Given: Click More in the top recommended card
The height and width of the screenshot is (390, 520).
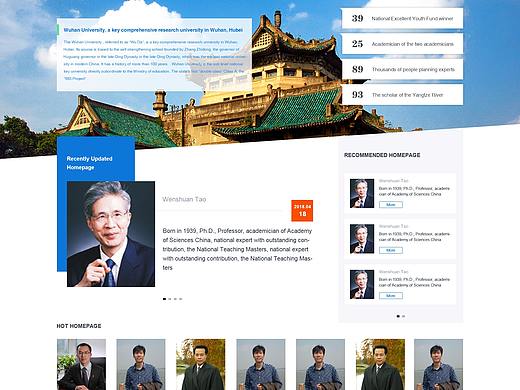Looking at the screenshot, I should click(391, 205).
